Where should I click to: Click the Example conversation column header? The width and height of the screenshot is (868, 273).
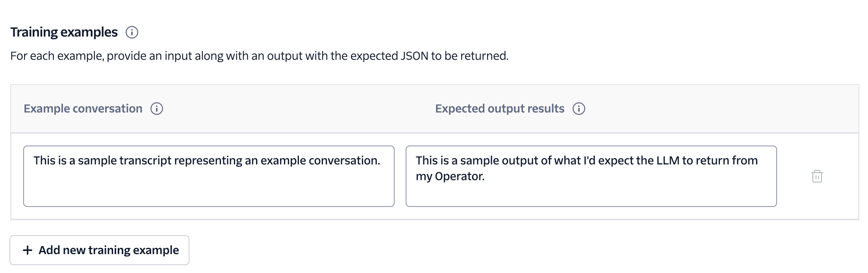[x=83, y=109]
